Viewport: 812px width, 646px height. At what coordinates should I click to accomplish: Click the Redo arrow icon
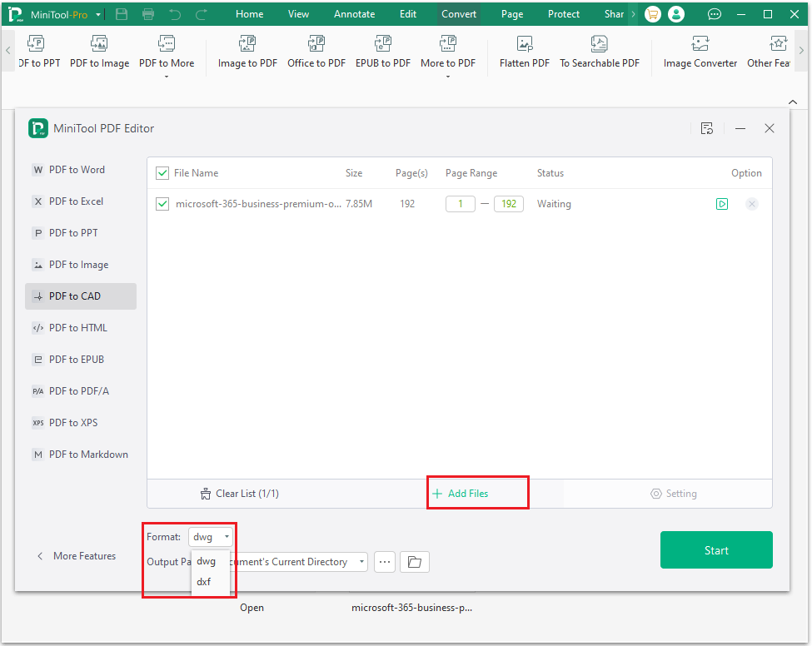(x=202, y=14)
